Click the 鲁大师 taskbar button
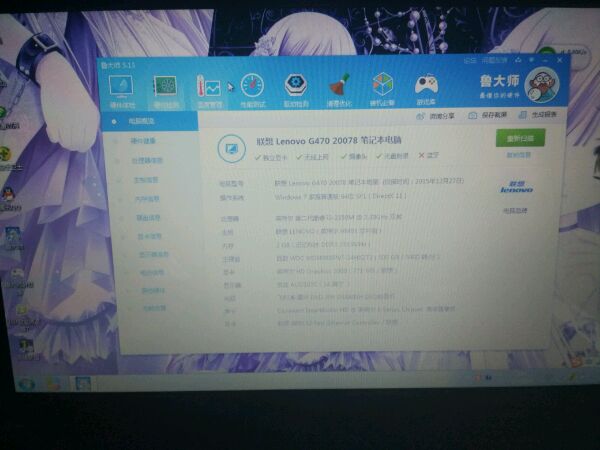This screenshot has width=600, height=450. (83, 383)
